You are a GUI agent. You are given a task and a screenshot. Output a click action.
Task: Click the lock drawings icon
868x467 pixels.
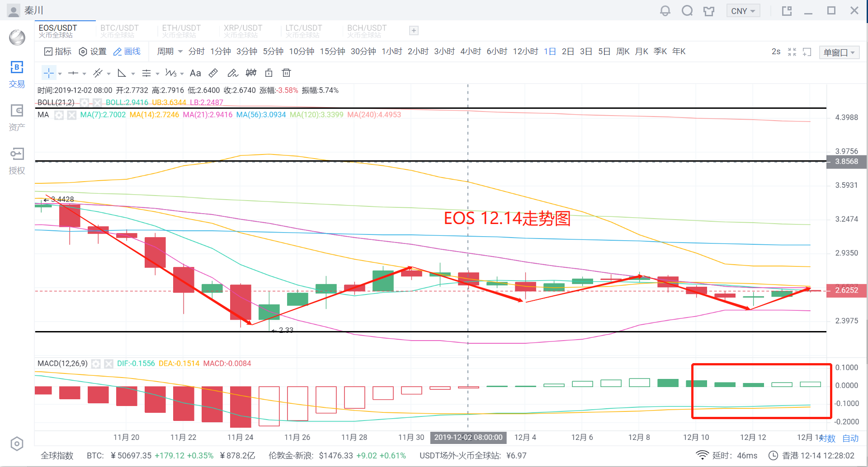(269, 73)
